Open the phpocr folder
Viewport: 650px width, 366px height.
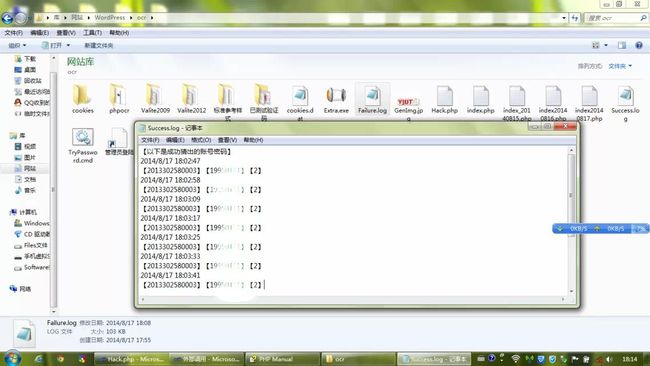119,99
